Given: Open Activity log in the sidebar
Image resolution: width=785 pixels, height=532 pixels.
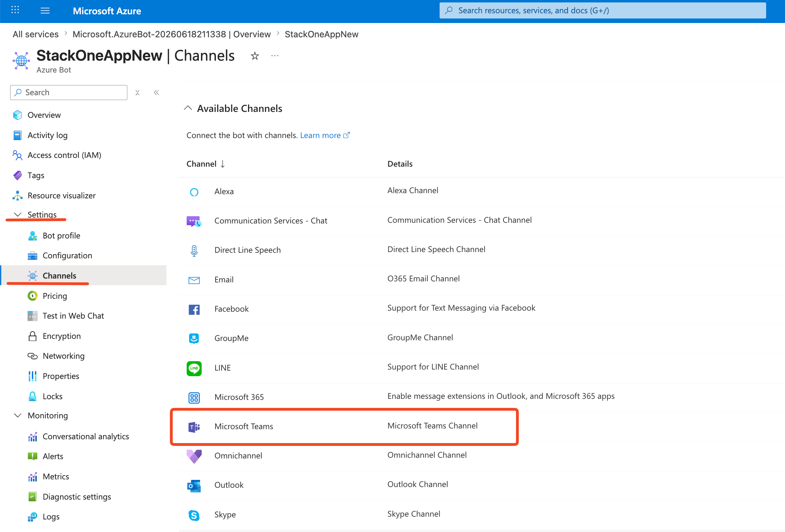Looking at the screenshot, I should tap(48, 135).
